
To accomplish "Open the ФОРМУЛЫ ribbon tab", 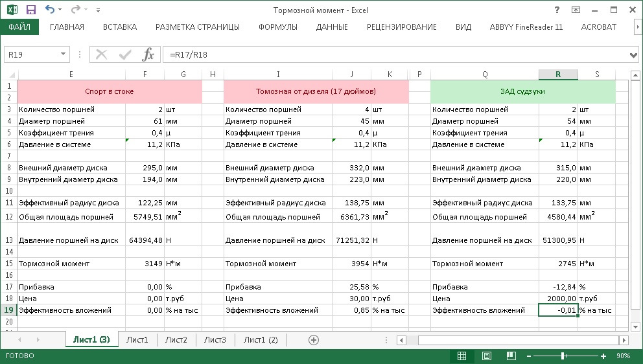I will point(277,27).
